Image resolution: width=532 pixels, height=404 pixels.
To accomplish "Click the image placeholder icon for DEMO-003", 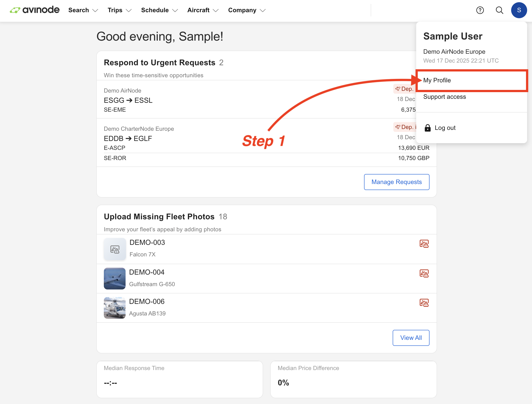I will pyautogui.click(x=115, y=249).
